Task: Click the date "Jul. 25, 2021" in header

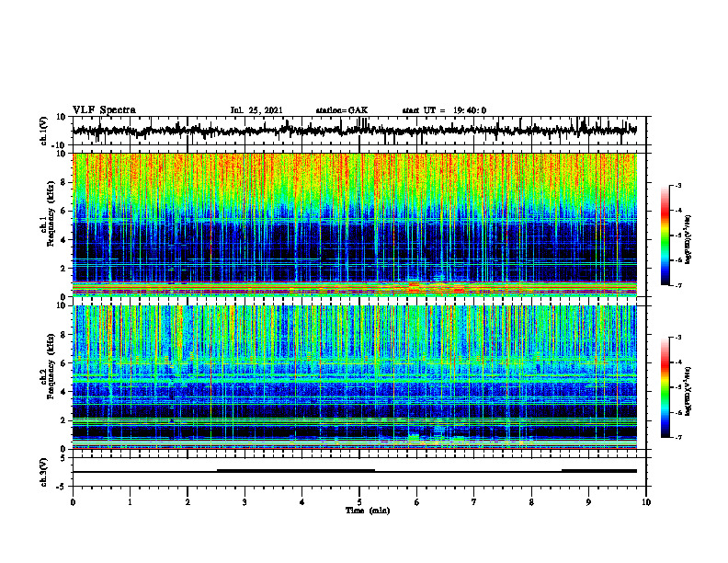Action: [256, 110]
